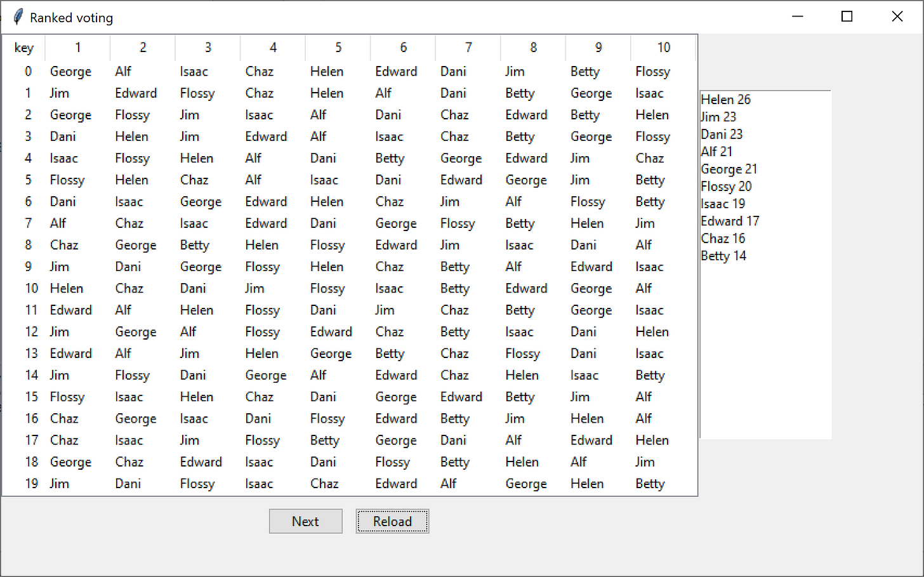Click the Next button

[x=305, y=521]
